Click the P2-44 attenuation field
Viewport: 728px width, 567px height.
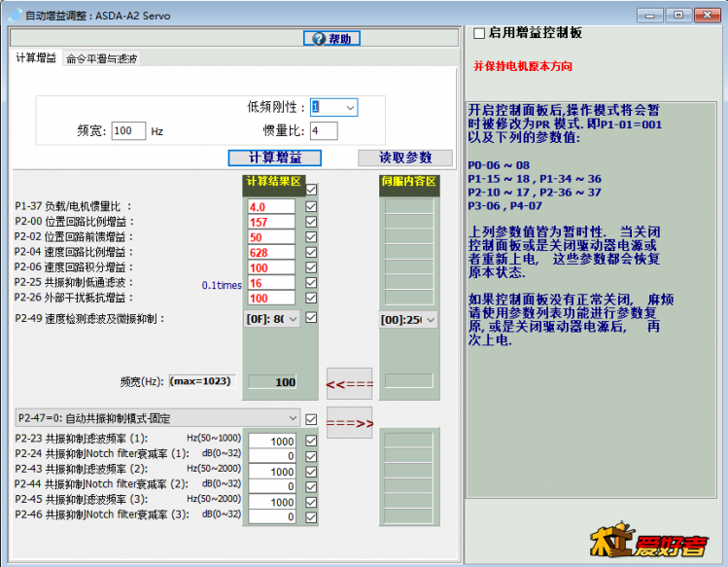click(x=271, y=486)
